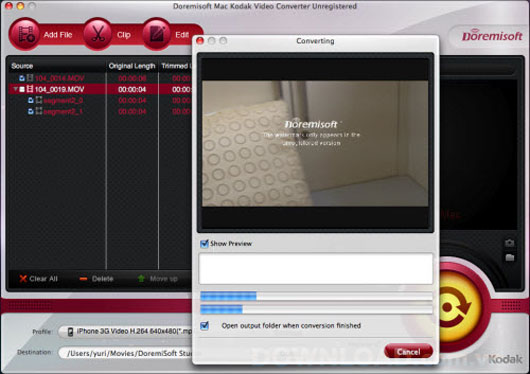The height and width of the screenshot is (374, 530).
Task: Collapse the 104_0019.MOV tree row
Action: pos(15,89)
